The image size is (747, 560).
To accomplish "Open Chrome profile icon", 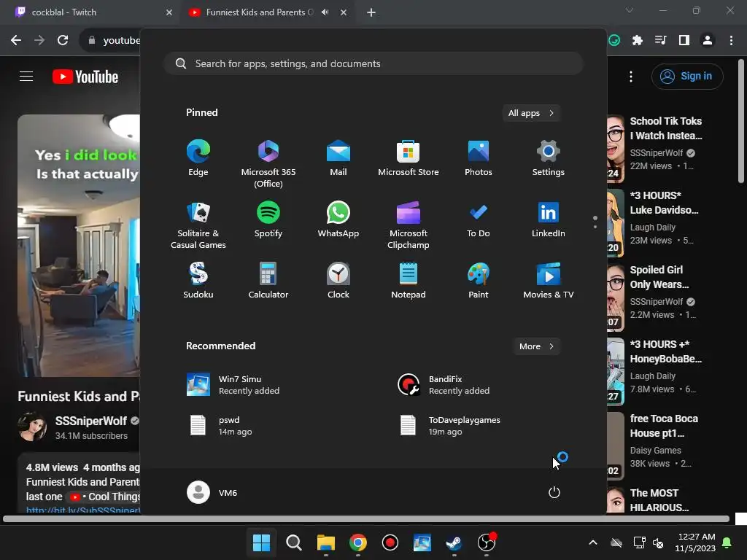I will 708,40.
